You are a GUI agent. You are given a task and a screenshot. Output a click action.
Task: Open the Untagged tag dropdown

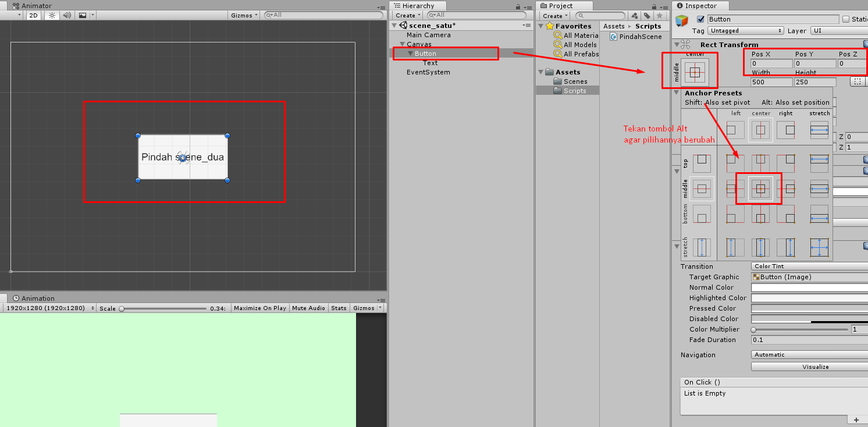coord(745,30)
